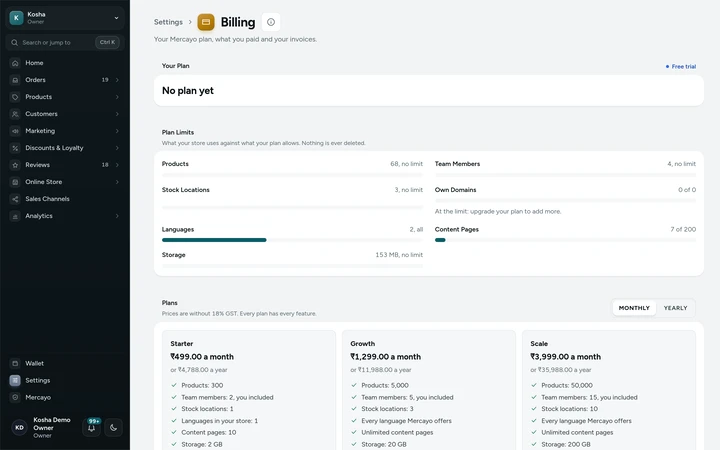Go to Settings breadcrumb link

(x=168, y=22)
